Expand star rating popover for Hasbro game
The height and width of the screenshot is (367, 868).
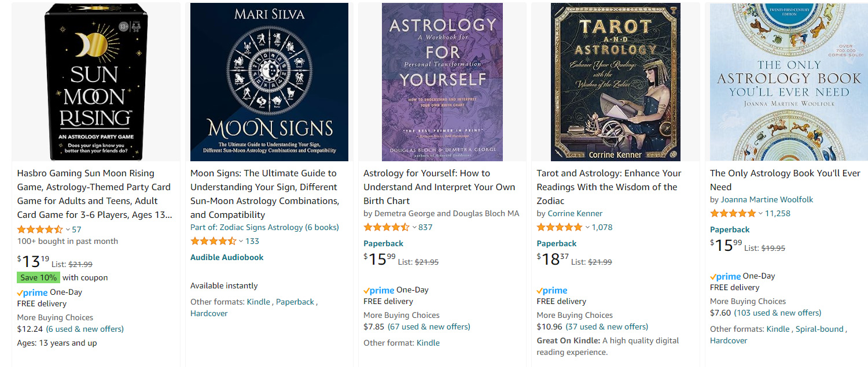coord(68,229)
